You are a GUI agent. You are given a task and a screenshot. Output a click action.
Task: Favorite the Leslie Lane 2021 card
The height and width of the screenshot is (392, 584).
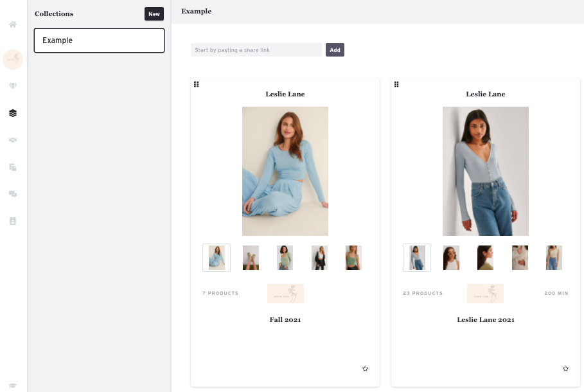(x=566, y=369)
